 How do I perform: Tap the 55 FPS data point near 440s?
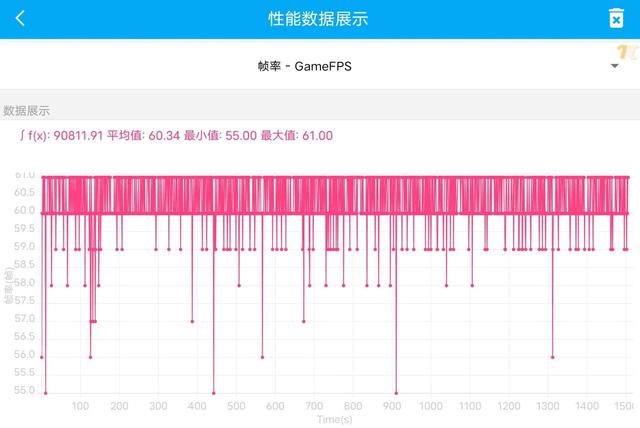point(213,393)
